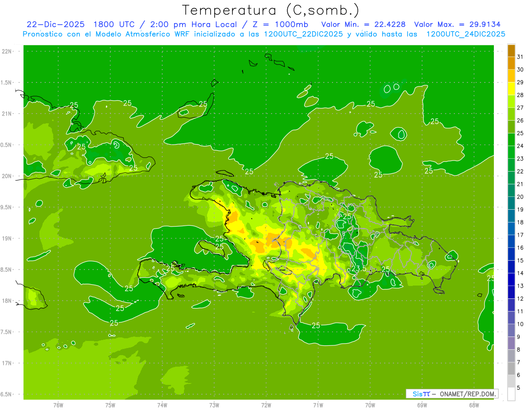Click the '20N' latitude label
532x411 pixels.
point(7,176)
